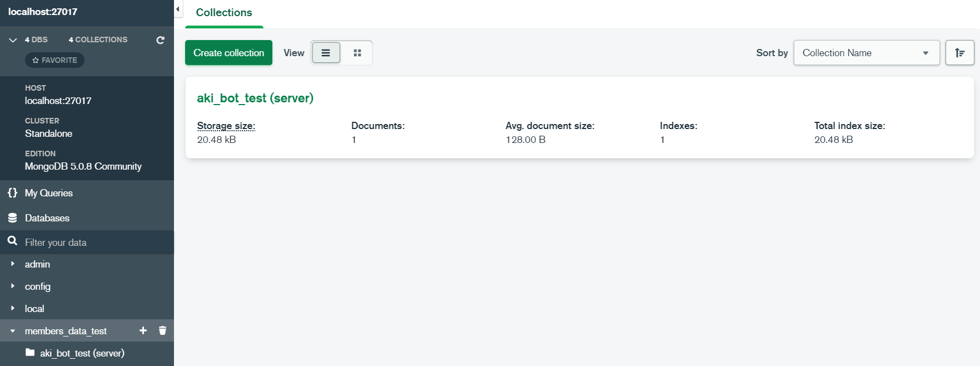Click the My Queries braces icon
Viewport: 980px width, 366px height.
click(x=12, y=193)
